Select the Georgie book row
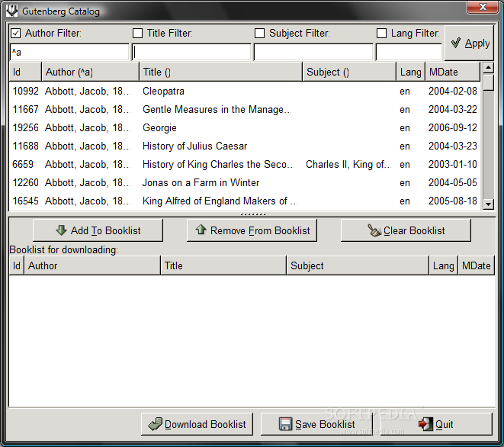 pyautogui.click(x=245, y=127)
